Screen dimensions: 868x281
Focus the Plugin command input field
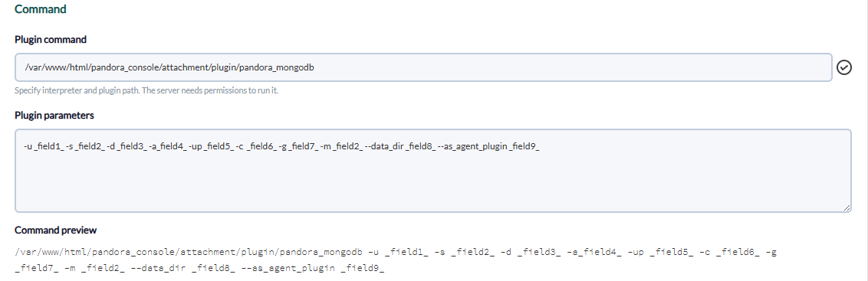point(423,67)
